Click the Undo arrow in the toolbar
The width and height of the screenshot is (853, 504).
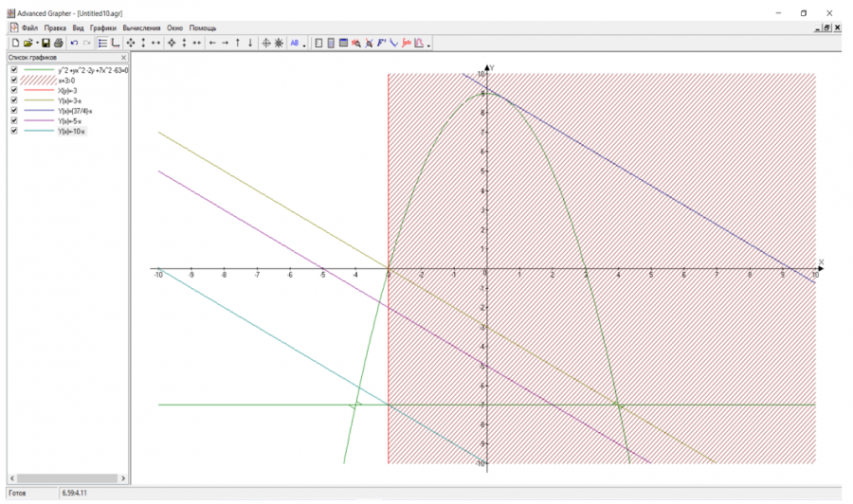[75, 43]
